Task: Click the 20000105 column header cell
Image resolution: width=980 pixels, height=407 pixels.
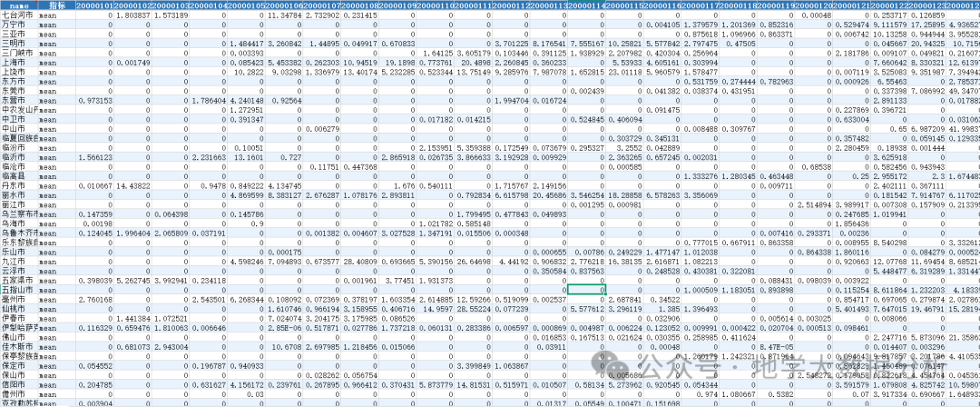Action: (245, 5)
